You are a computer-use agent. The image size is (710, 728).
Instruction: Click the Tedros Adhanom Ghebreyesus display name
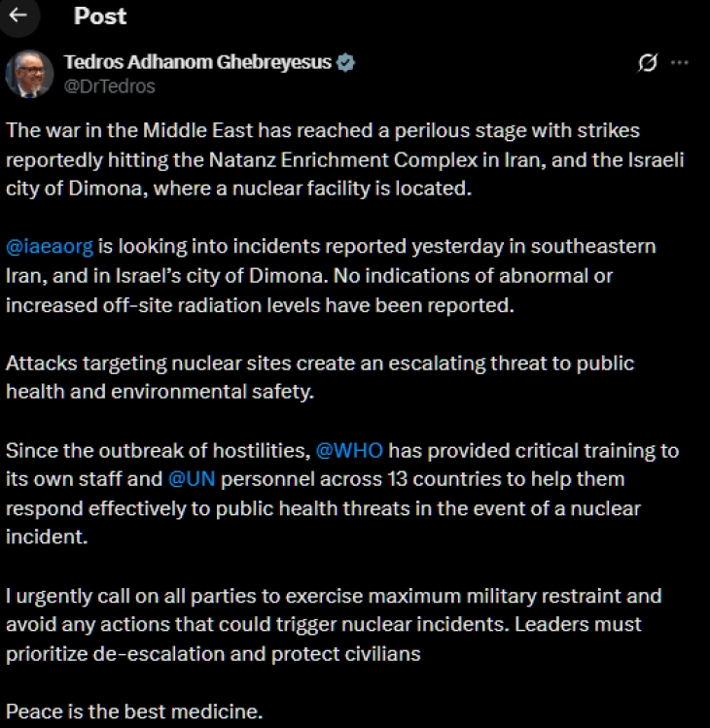[197, 63]
